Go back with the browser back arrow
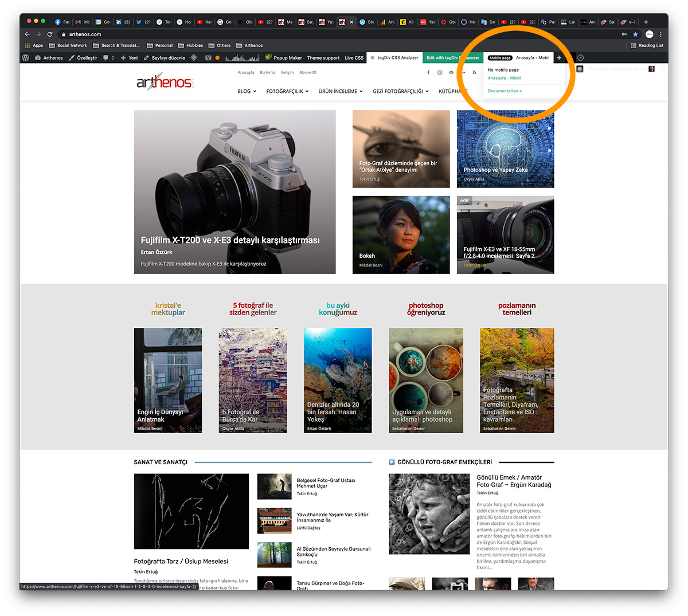 click(x=28, y=34)
